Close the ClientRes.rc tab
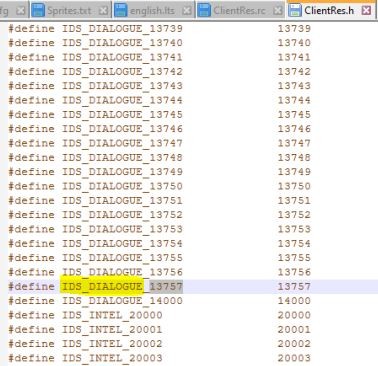 coord(277,11)
